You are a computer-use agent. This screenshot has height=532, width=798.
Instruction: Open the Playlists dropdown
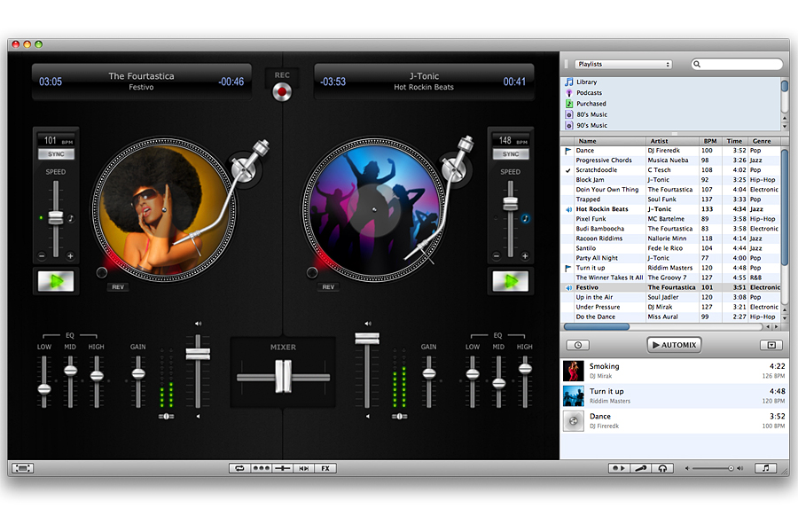coord(622,65)
